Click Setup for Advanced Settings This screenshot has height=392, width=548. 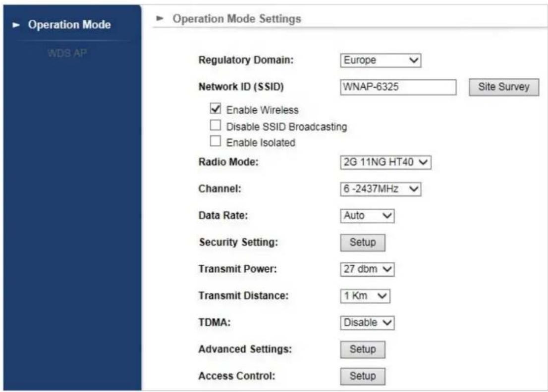(x=363, y=349)
